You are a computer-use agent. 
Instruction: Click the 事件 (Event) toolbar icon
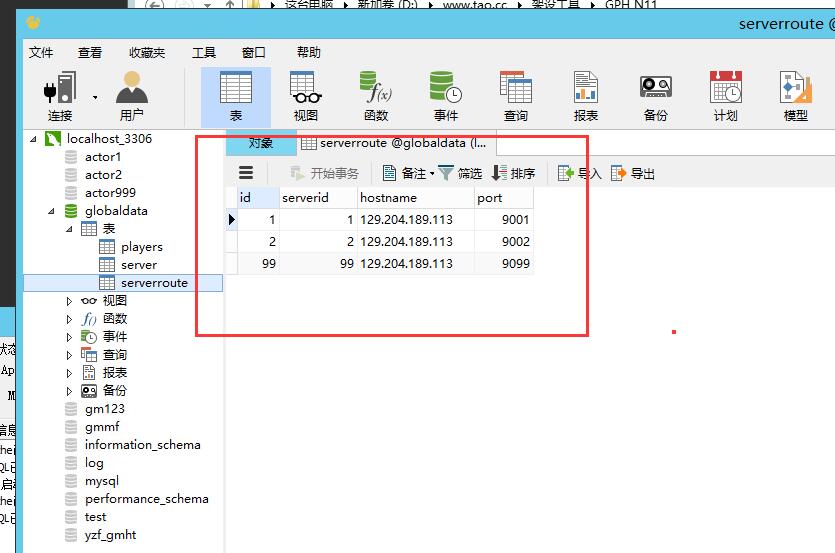click(x=445, y=95)
